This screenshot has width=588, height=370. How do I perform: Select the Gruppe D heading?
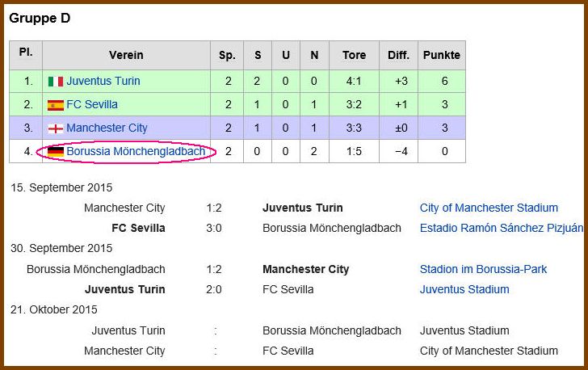[x=40, y=18]
